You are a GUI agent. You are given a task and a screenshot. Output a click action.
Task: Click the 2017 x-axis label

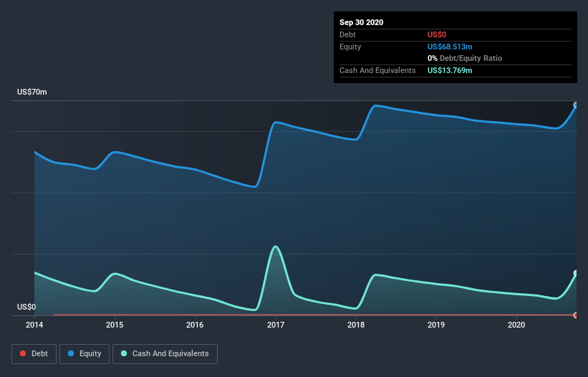point(276,325)
